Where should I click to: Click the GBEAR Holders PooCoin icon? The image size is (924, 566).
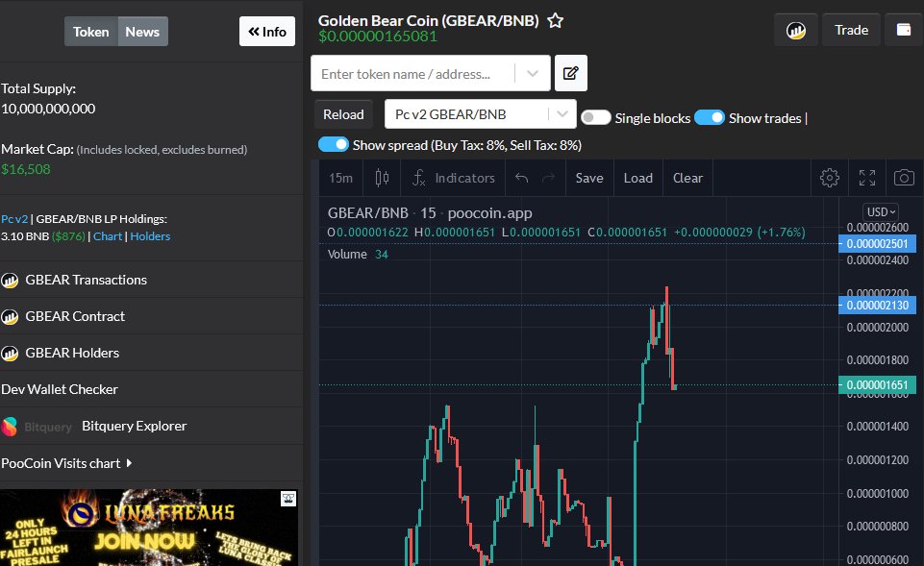click(10, 354)
